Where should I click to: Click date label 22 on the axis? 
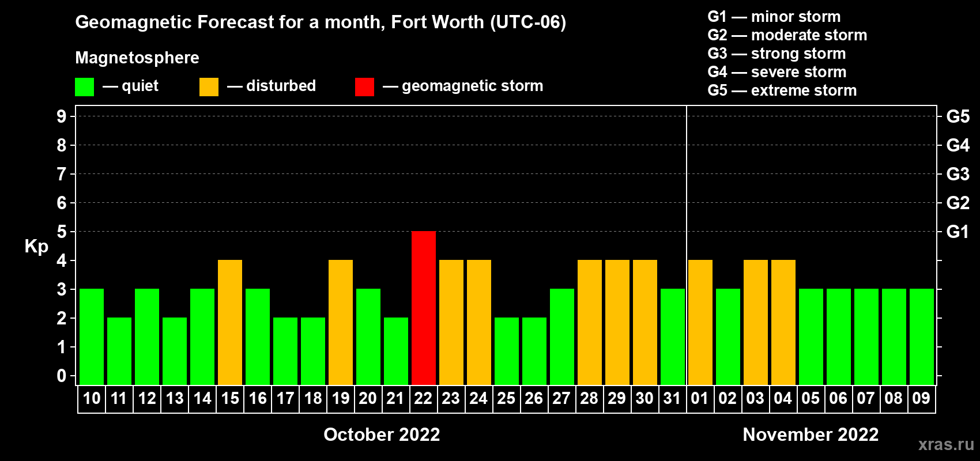[423, 399]
